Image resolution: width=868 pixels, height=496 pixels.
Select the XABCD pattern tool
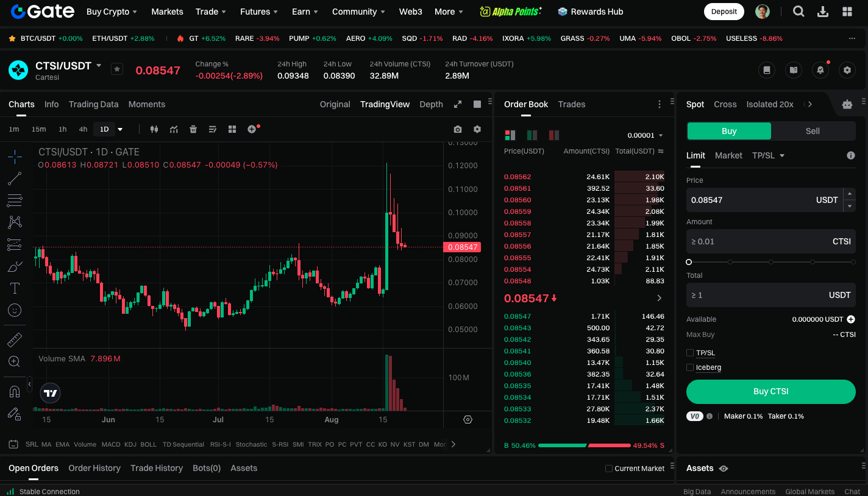(15, 222)
